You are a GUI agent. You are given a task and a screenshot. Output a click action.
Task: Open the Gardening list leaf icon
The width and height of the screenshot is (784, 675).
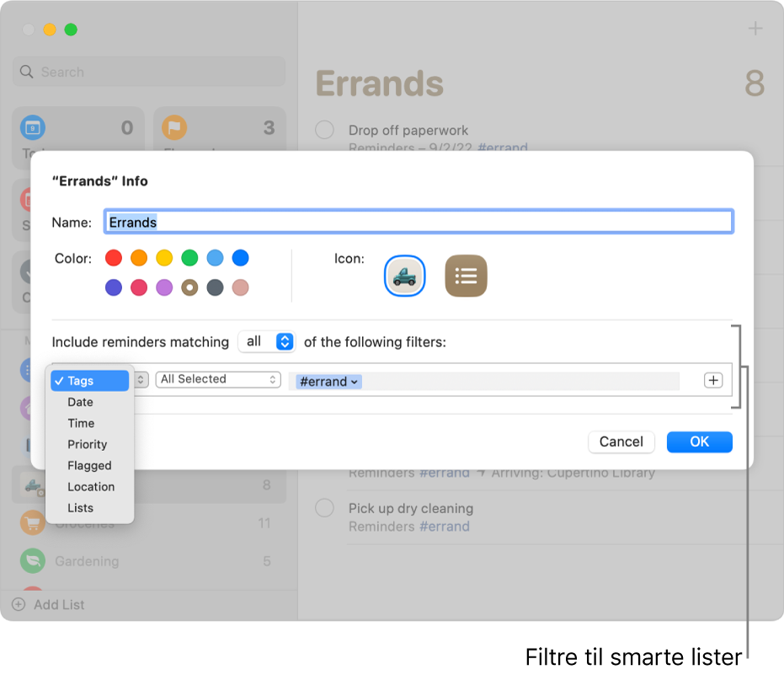pyautogui.click(x=33, y=561)
